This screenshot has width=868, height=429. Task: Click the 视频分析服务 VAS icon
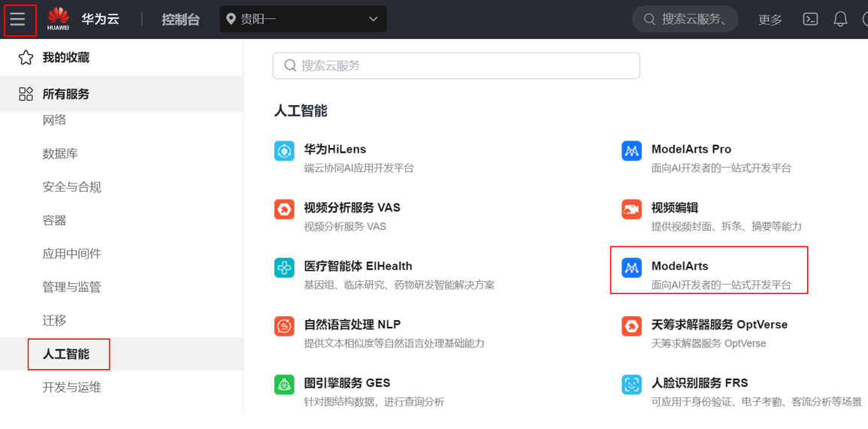(284, 209)
